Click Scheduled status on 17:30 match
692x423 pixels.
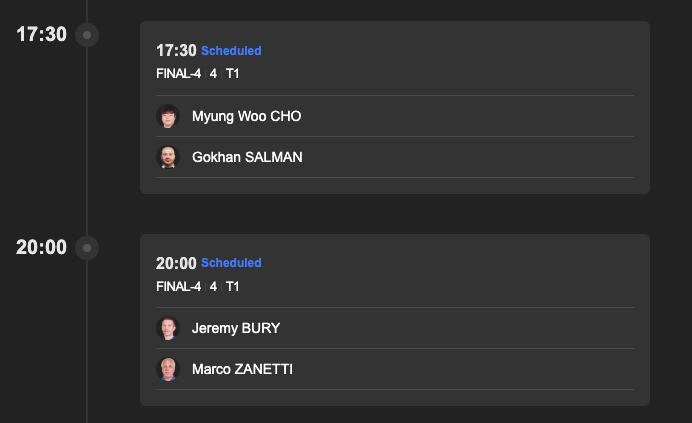[x=231, y=51]
